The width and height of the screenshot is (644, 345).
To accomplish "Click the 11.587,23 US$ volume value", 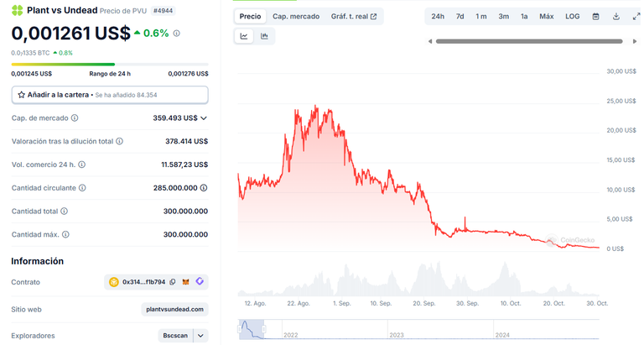I will (184, 165).
